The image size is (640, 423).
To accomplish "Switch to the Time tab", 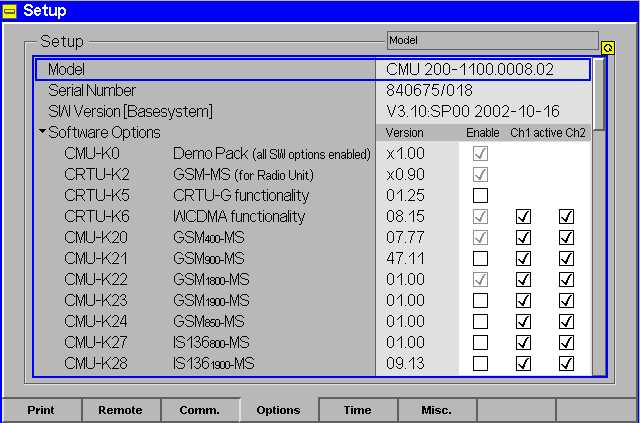I will 358,410.
